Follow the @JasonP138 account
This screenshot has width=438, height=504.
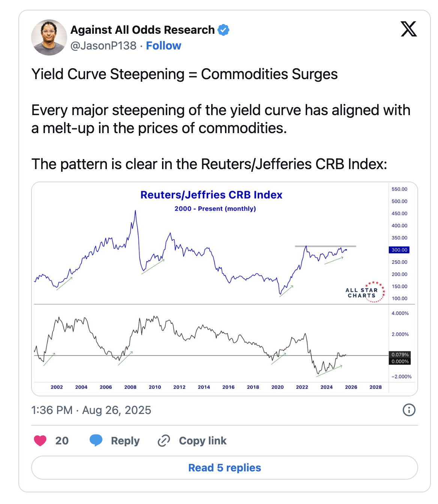pyautogui.click(x=163, y=46)
